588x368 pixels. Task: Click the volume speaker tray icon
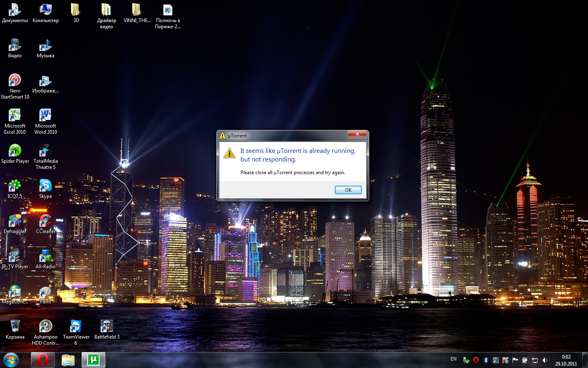point(545,360)
